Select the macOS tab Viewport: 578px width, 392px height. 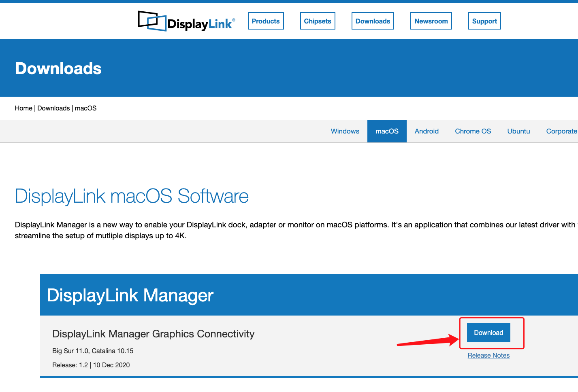pos(387,131)
